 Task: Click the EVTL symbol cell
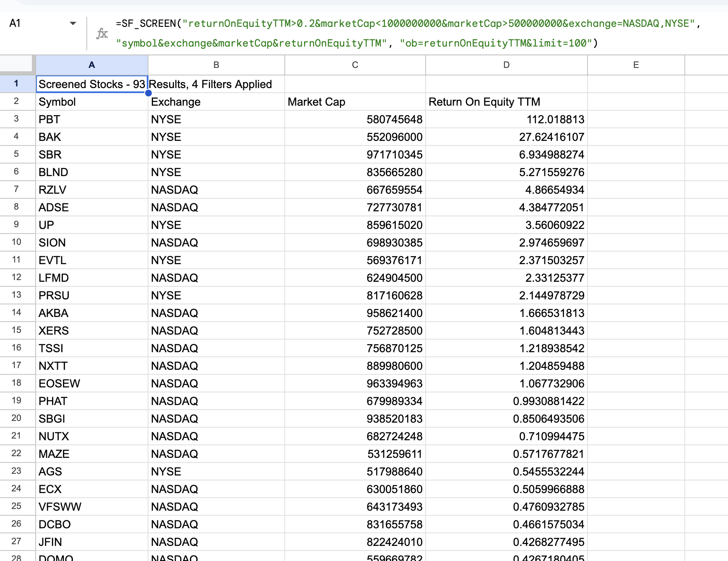coord(92,260)
